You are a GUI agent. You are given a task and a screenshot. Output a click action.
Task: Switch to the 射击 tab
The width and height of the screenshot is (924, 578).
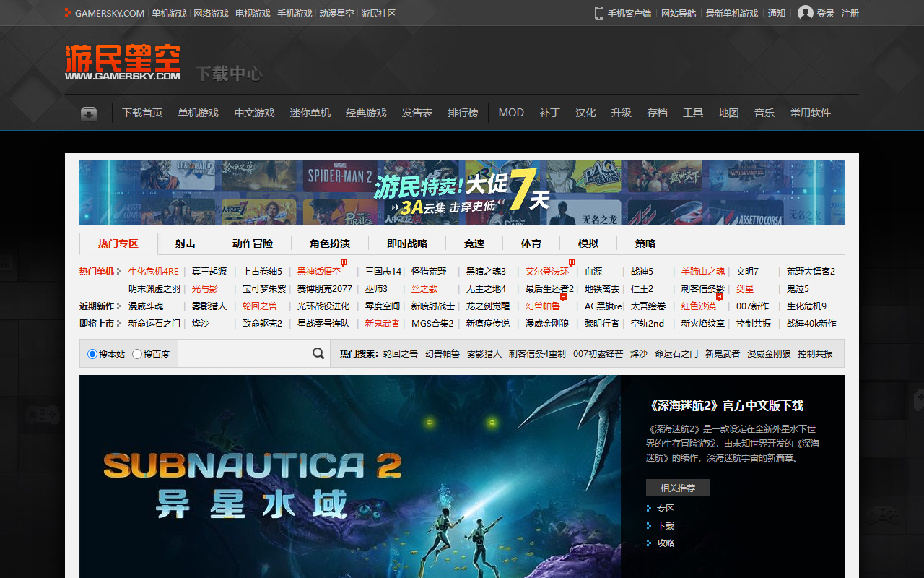[x=186, y=243]
